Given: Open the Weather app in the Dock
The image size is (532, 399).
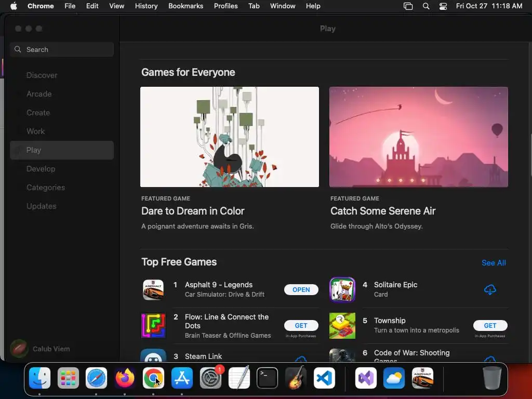Looking at the screenshot, I should [394, 378].
